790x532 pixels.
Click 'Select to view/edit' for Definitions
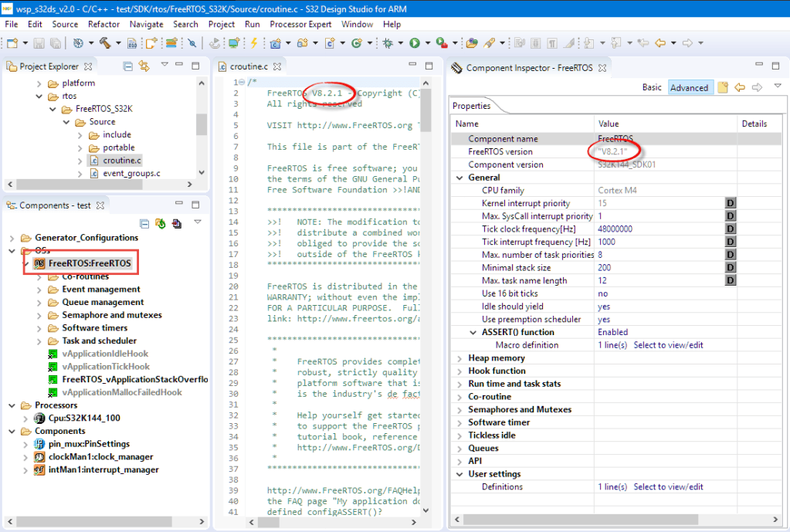668,486
